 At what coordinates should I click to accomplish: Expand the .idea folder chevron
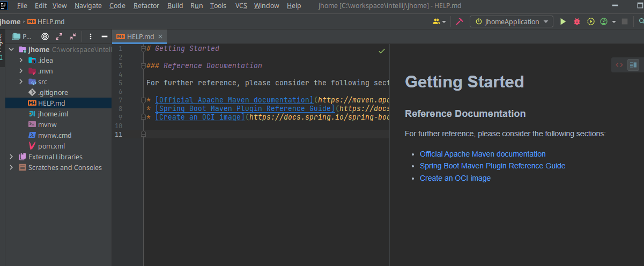click(20, 60)
